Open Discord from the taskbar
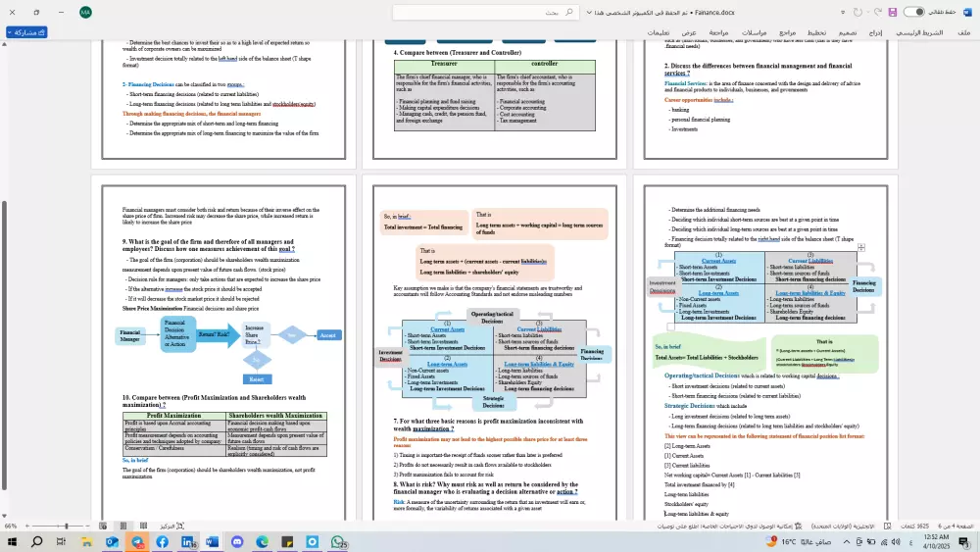Image resolution: width=980 pixels, height=552 pixels. pos(237,541)
